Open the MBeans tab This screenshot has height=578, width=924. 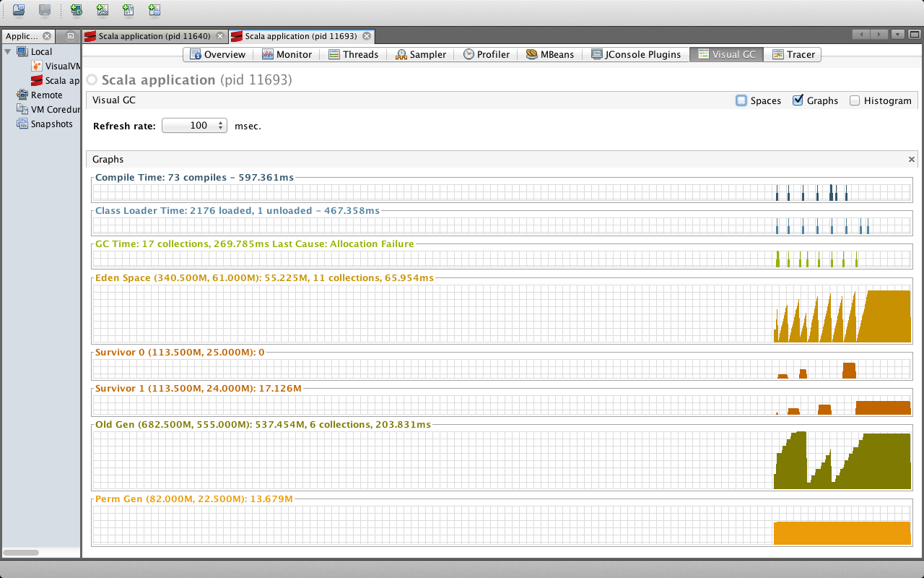(x=550, y=54)
